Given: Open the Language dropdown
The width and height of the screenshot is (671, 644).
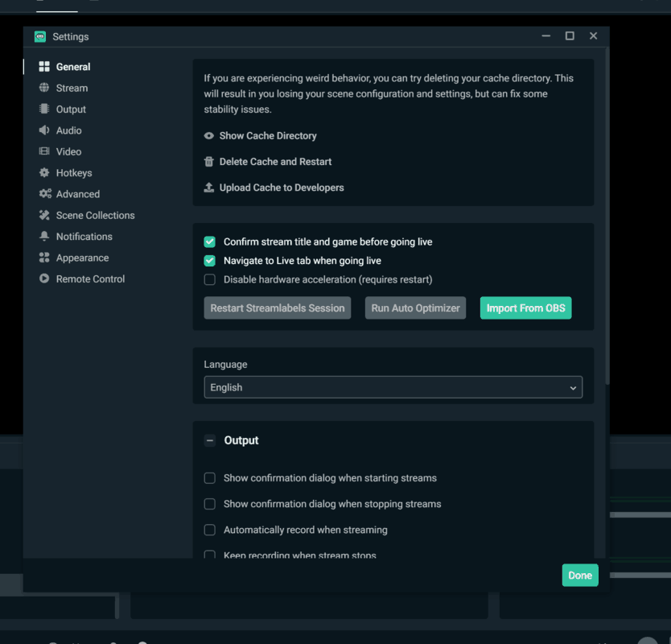Looking at the screenshot, I should click(393, 387).
